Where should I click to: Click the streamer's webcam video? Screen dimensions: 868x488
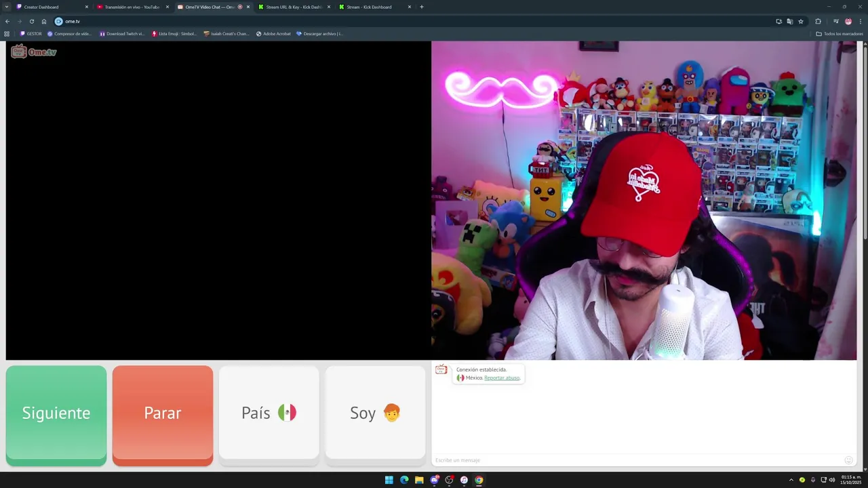644,201
